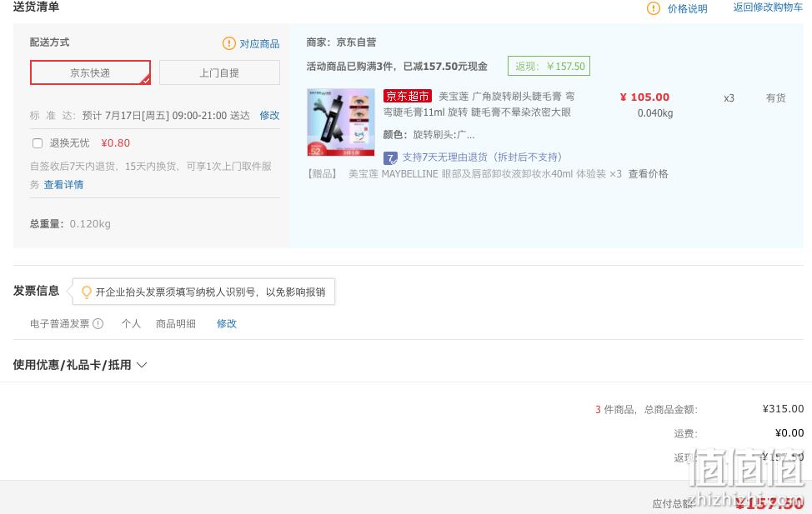Screen dimensions: 812x514
Task: Click the 7-day return shield icon
Action: (x=390, y=158)
